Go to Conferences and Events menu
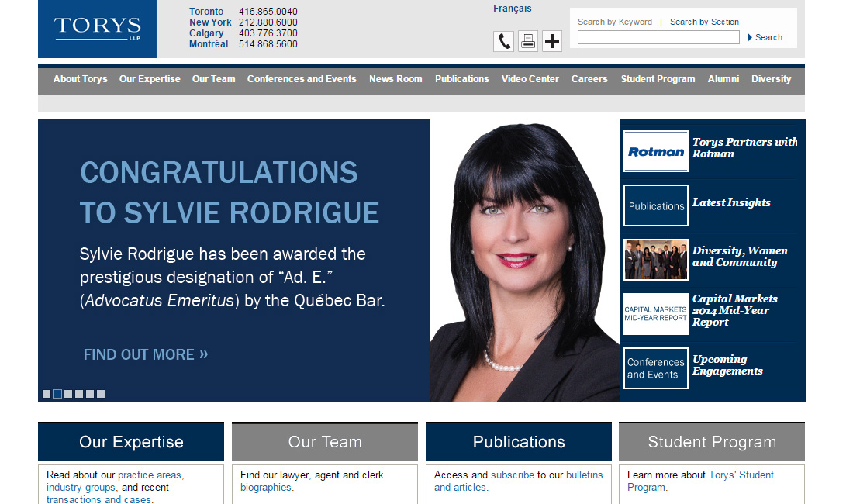Image resolution: width=853 pixels, height=504 pixels. (302, 79)
